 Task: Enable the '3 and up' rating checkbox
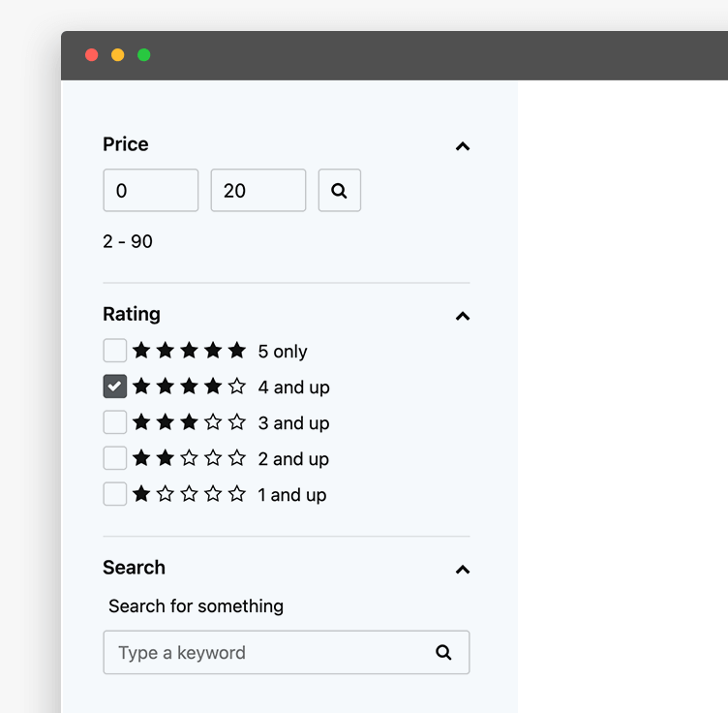coord(114,422)
